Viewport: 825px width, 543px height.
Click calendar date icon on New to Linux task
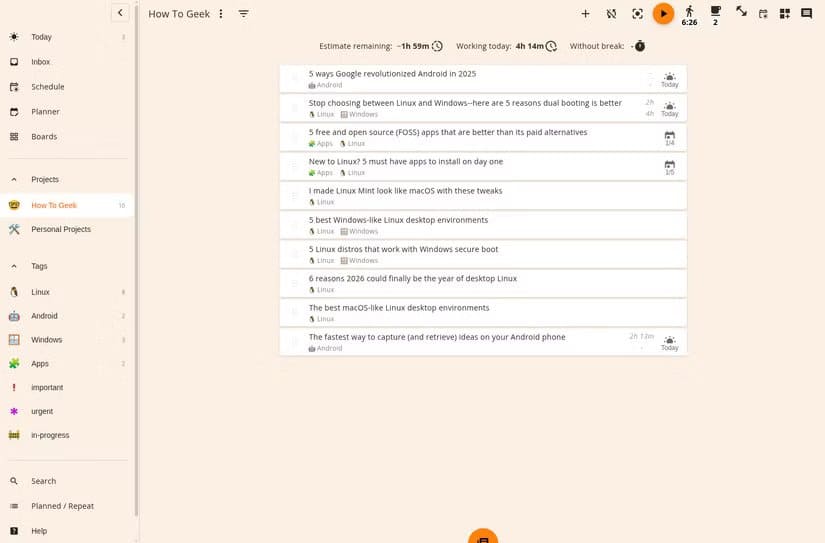(x=669, y=168)
